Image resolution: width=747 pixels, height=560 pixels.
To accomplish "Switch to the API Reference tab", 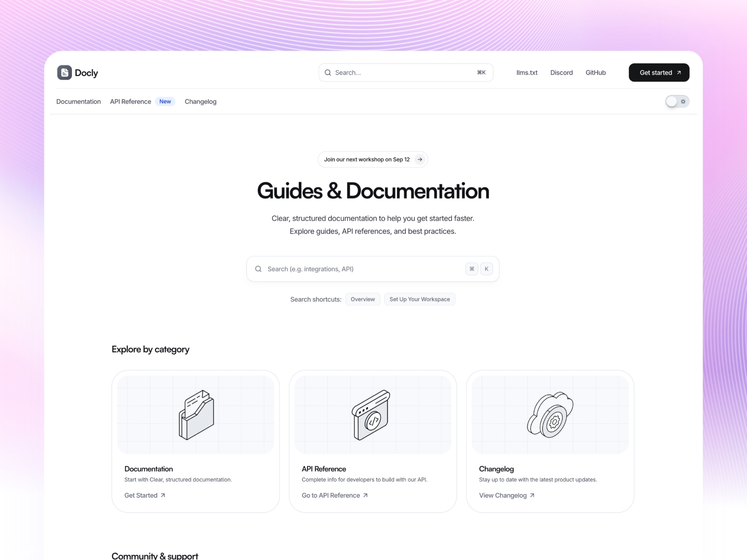I will click(130, 101).
